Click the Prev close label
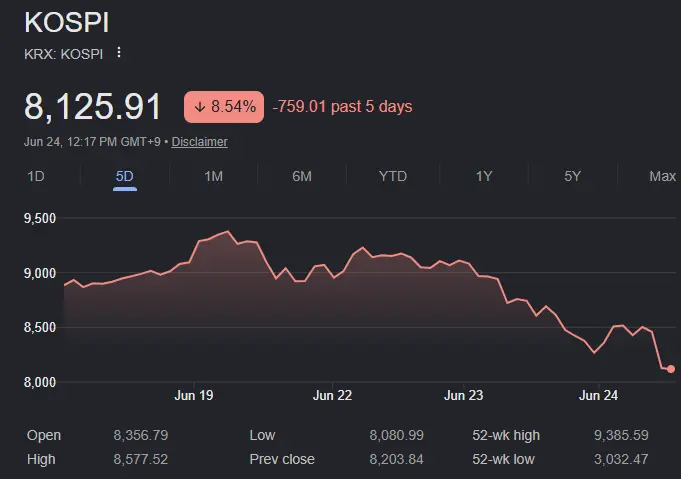 282,459
